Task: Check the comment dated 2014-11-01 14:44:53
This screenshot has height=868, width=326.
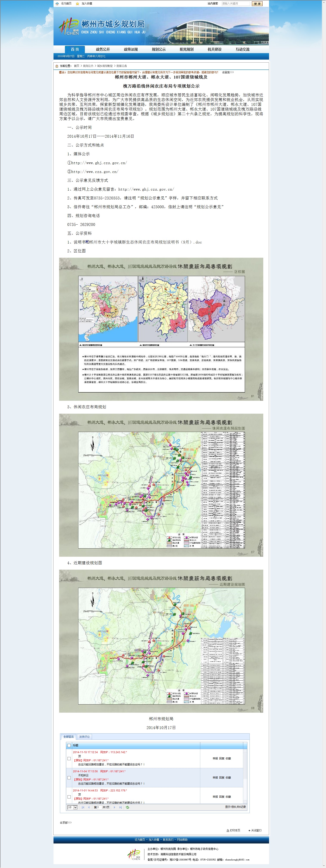Action: pyautogui.click(x=69, y=797)
